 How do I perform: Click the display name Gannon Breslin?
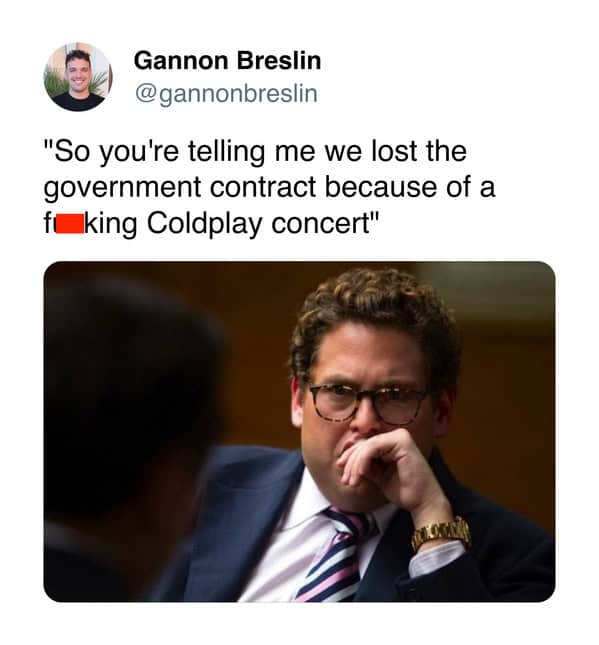(227, 60)
